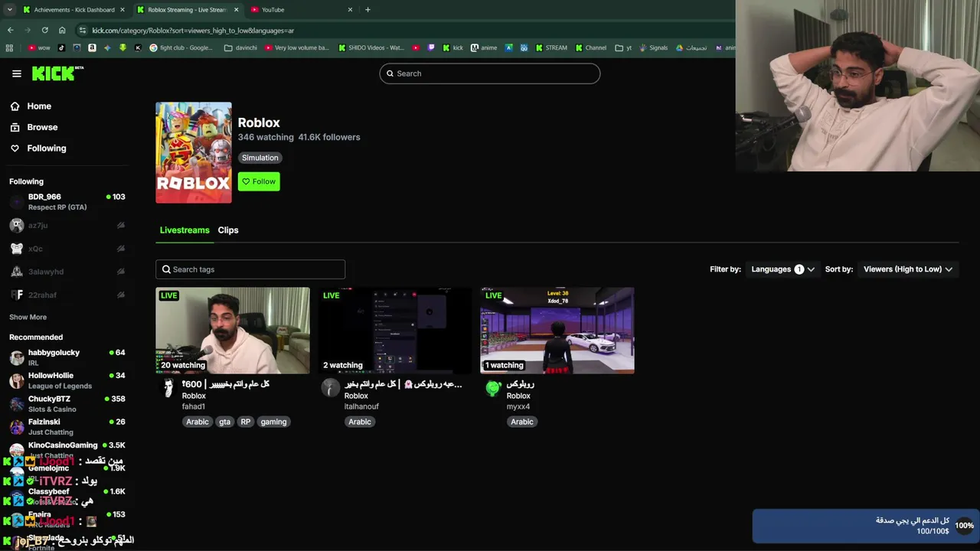
Task: Open the fahad1 channel name link
Action: [x=194, y=406]
